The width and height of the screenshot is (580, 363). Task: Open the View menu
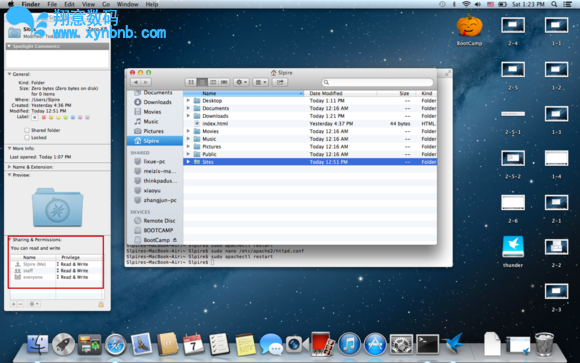tap(88, 4)
